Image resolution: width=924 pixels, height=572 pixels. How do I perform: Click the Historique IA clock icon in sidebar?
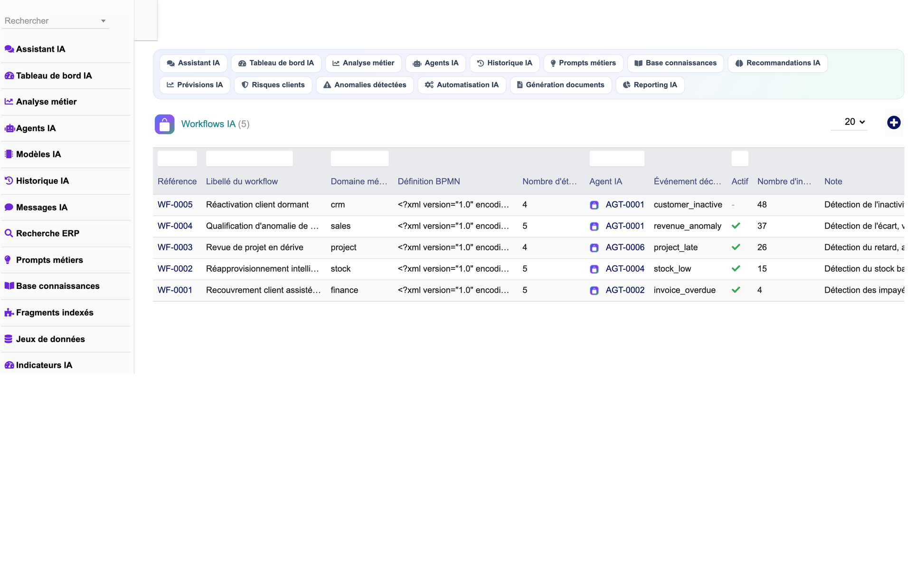[9, 181]
